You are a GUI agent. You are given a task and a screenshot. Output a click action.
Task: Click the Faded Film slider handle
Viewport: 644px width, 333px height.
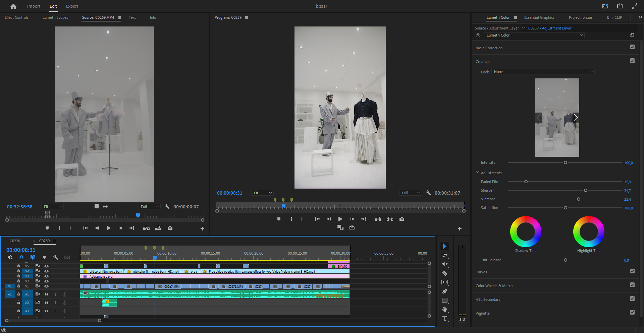(526, 182)
